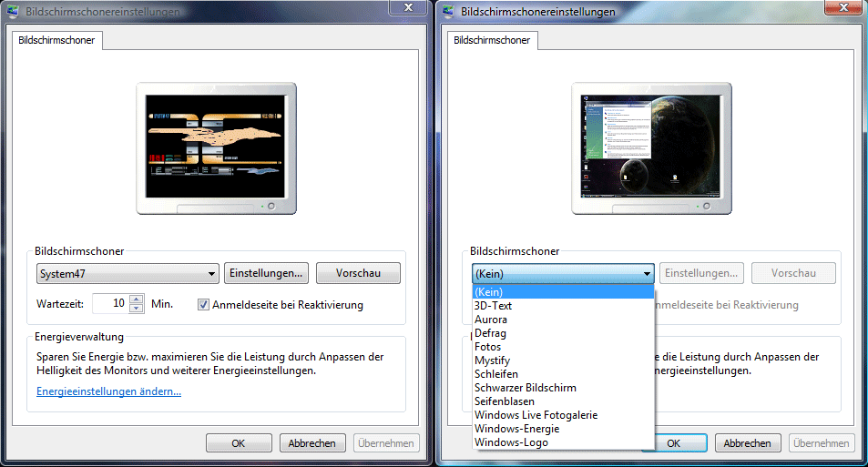The image size is (868, 467).
Task: Collapse the (Kein) combo box in right window
Action: click(x=563, y=273)
